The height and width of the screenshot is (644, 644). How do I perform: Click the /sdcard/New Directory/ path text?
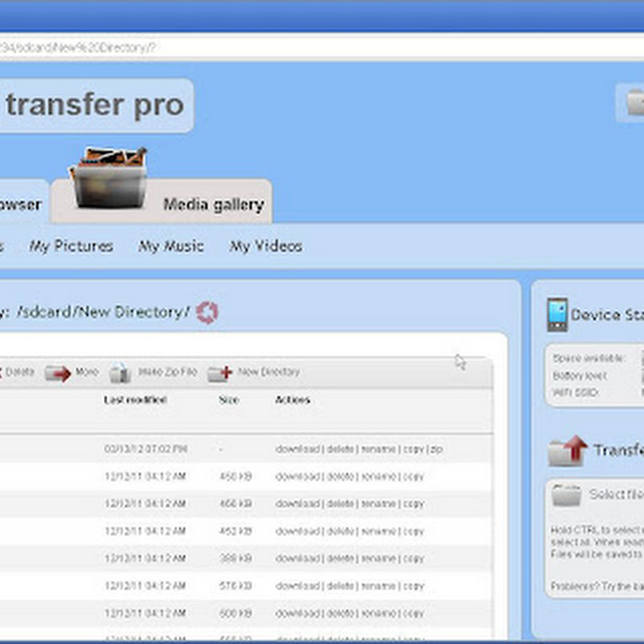tap(104, 312)
